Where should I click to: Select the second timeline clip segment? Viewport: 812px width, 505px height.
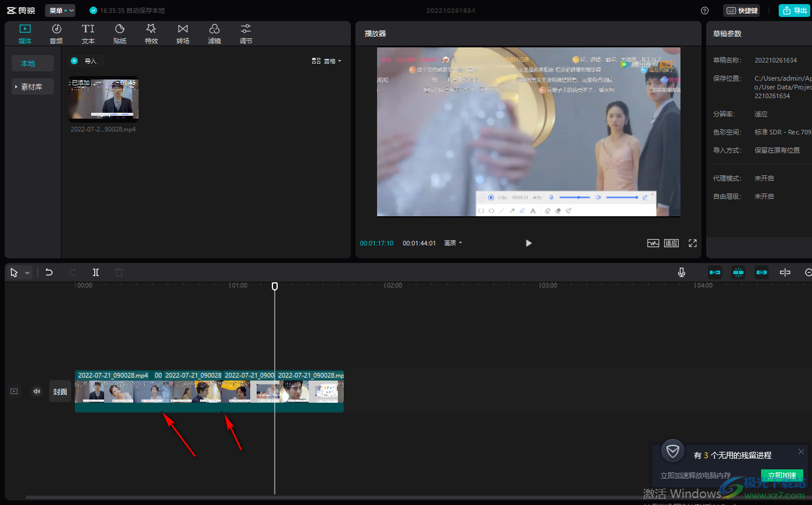tap(158, 391)
